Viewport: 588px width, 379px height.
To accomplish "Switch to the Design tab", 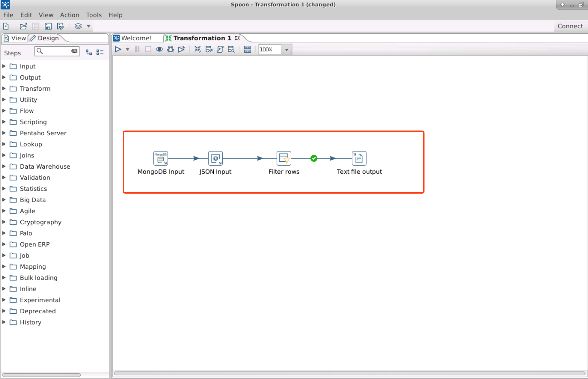I will [x=44, y=38].
